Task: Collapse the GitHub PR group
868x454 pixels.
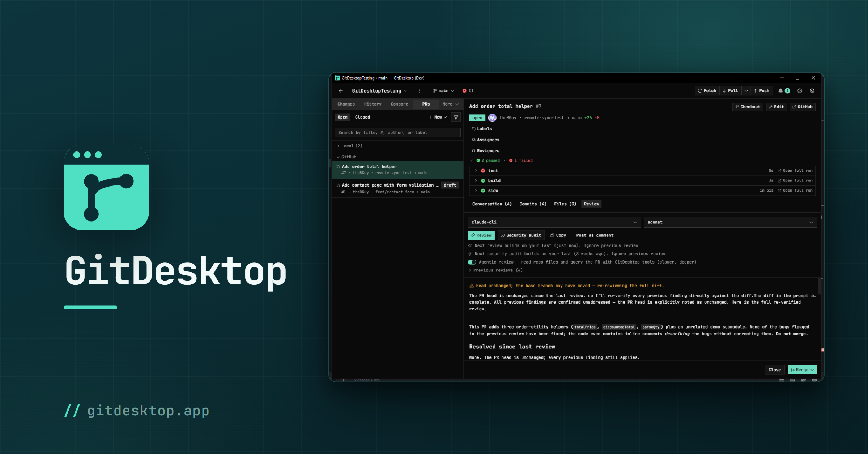Action: point(346,157)
